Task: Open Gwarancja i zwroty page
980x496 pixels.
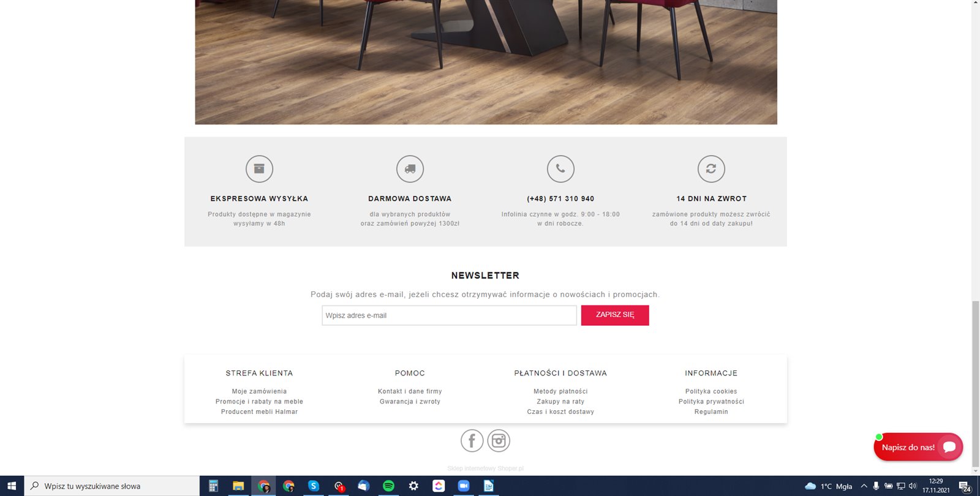Action: click(410, 402)
